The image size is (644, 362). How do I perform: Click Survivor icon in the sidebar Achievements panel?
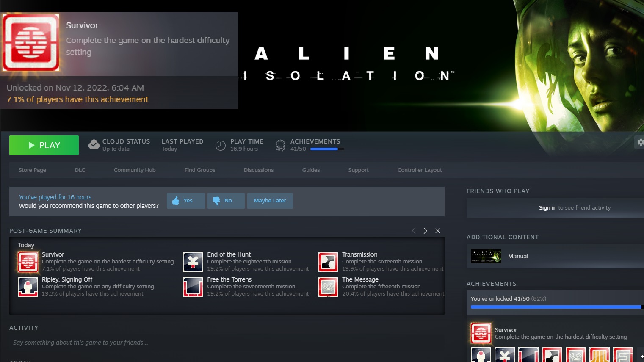(x=481, y=333)
